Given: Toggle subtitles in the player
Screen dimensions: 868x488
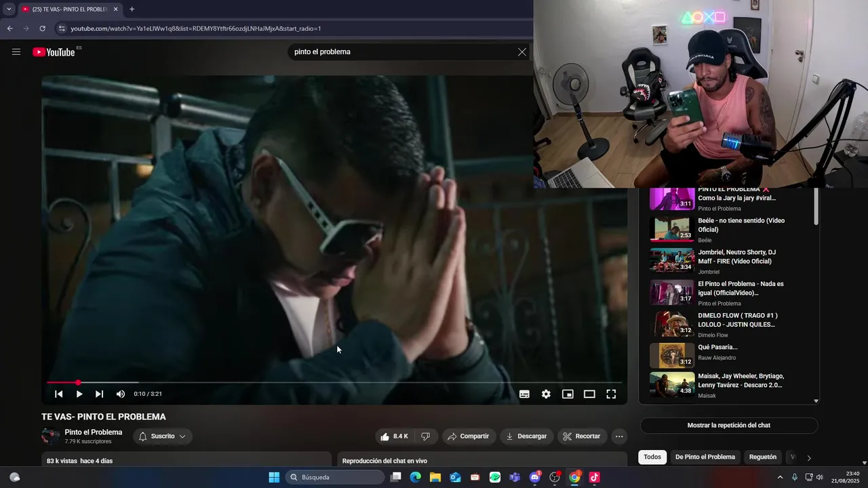Looking at the screenshot, I should point(524,394).
